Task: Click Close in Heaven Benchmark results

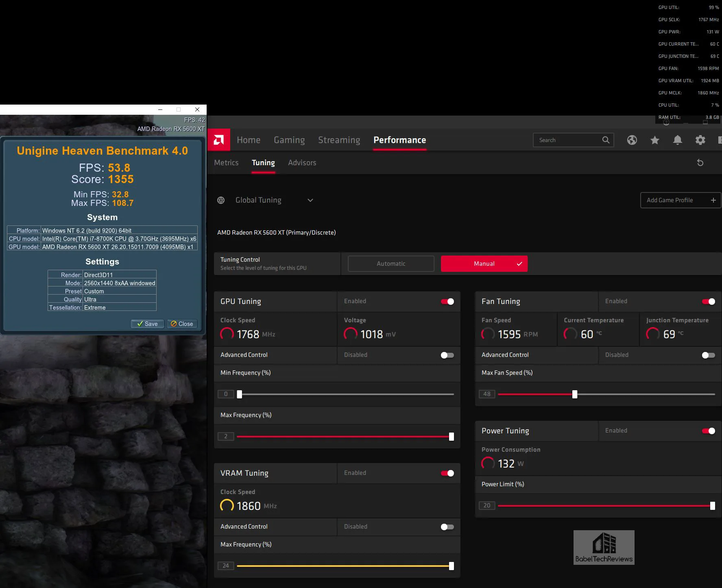Action: pyautogui.click(x=182, y=324)
